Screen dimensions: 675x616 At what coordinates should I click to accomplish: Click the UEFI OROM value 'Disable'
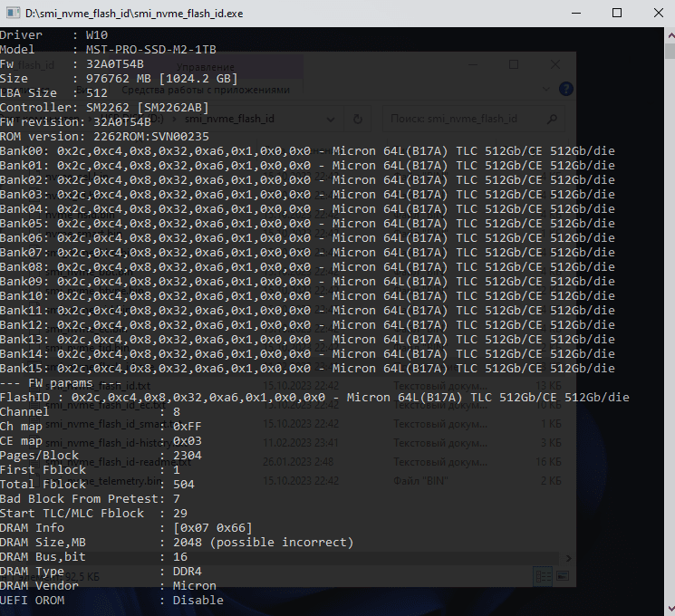point(198,601)
